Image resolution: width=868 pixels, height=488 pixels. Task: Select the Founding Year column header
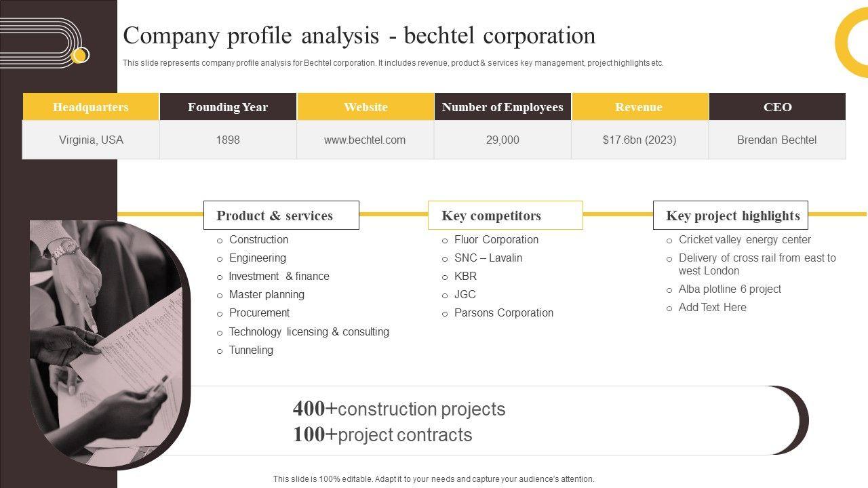228,107
